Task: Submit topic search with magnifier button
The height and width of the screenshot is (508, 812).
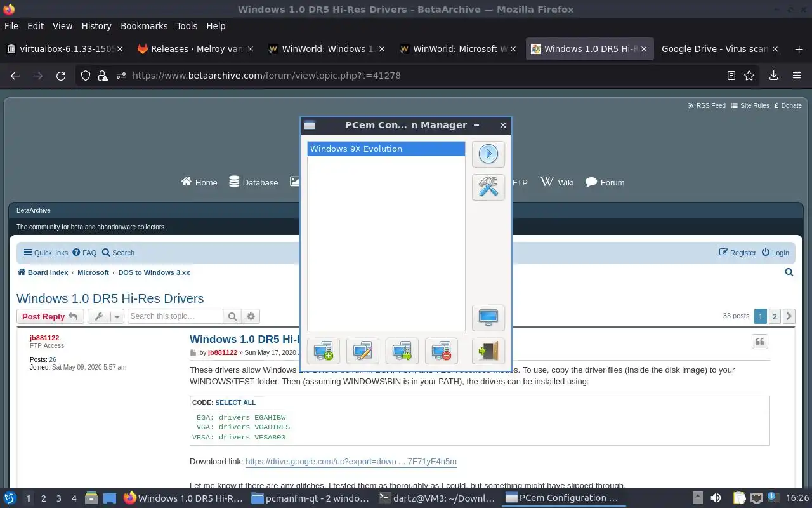Action: pyautogui.click(x=233, y=316)
